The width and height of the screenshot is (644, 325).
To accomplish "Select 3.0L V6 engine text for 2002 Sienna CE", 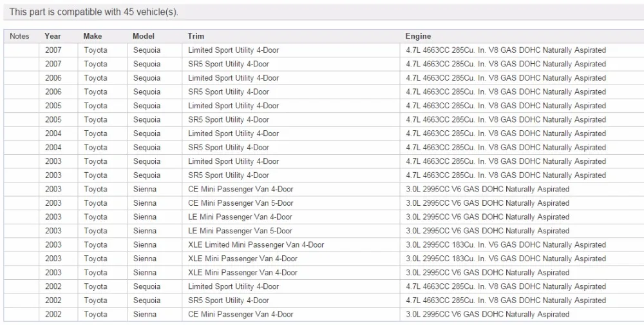I will coord(488,314).
